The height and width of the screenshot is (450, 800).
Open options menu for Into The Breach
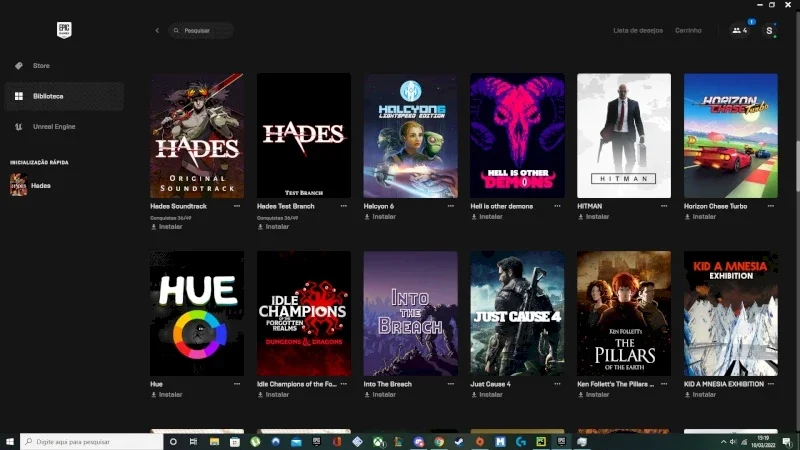[451, 384]
